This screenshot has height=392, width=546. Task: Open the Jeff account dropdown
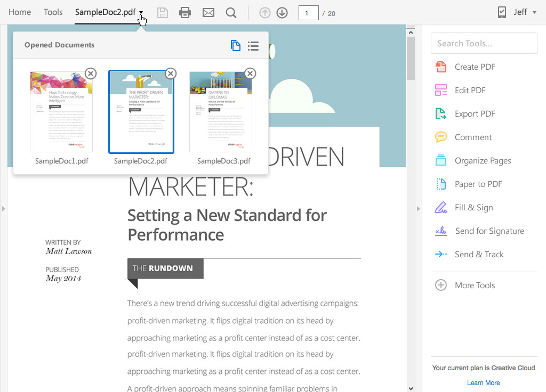534,13
